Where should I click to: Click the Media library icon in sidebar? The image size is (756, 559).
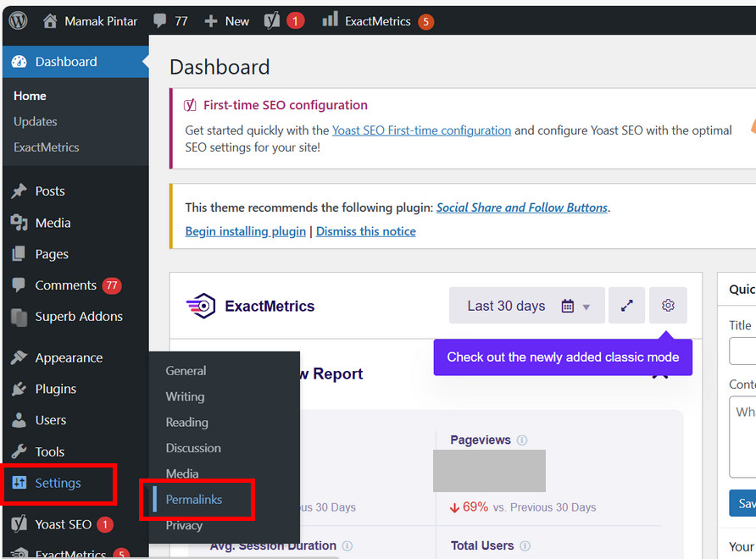[19, 223]
